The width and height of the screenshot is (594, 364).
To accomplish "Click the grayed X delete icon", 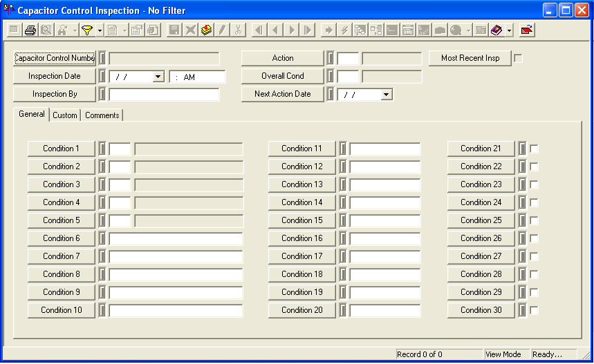I will pyautogui.click(x=190, y=30).
